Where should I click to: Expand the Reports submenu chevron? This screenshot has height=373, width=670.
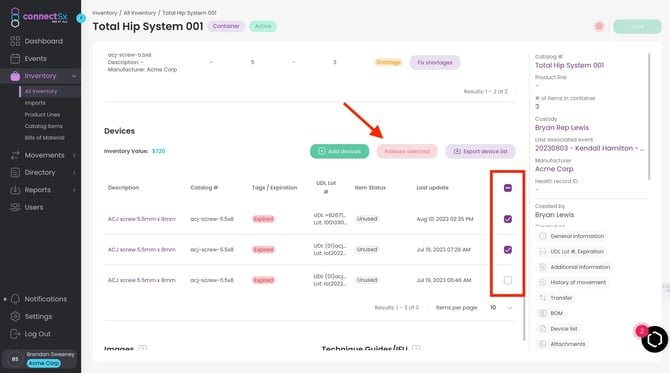click(74, 190)
